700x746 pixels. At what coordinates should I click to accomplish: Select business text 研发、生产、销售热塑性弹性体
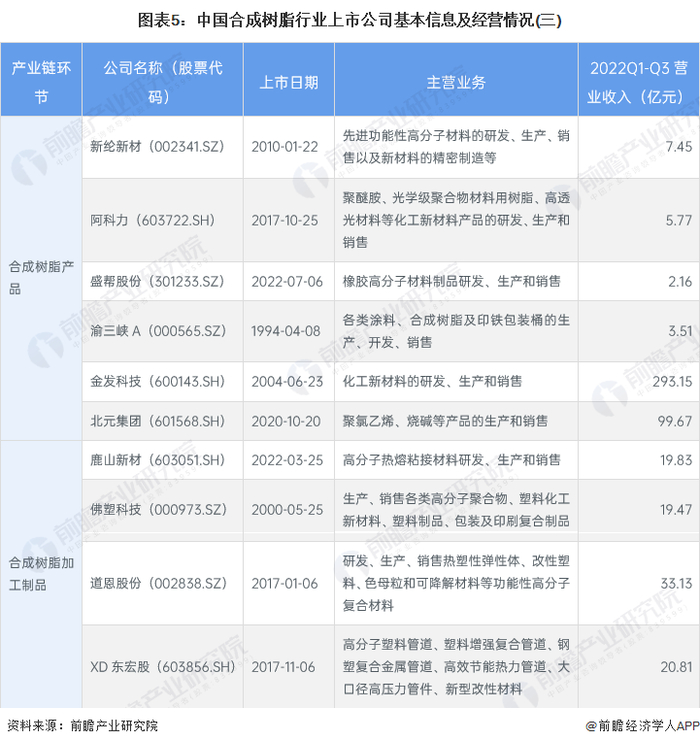tap(432, 561)
